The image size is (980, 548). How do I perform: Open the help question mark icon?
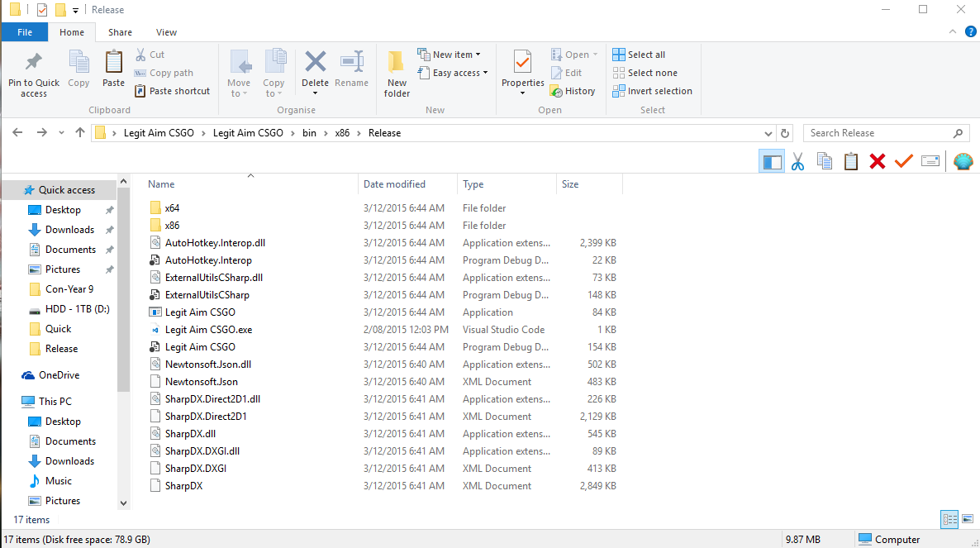971,32
